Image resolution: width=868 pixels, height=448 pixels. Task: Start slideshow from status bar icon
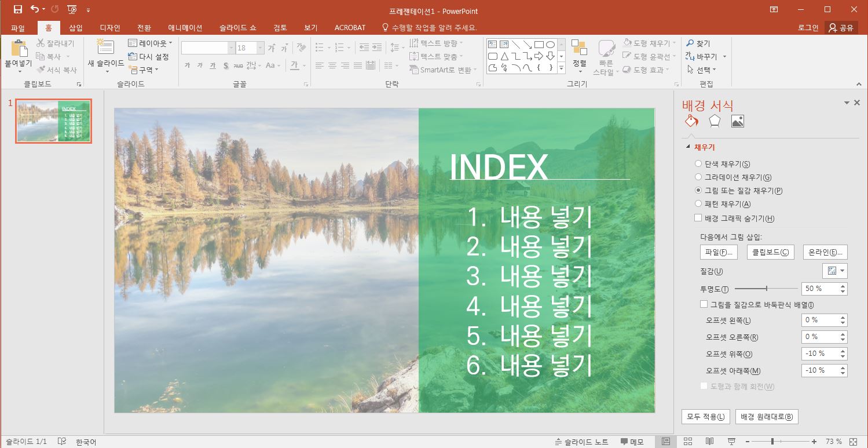coord(731,442)
